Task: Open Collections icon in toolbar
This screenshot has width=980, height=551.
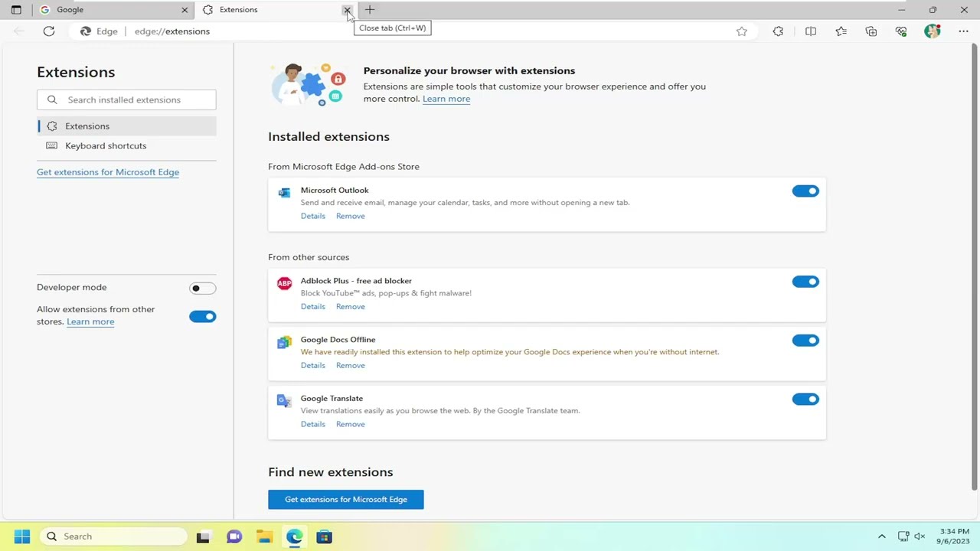Action: point(871,31)
